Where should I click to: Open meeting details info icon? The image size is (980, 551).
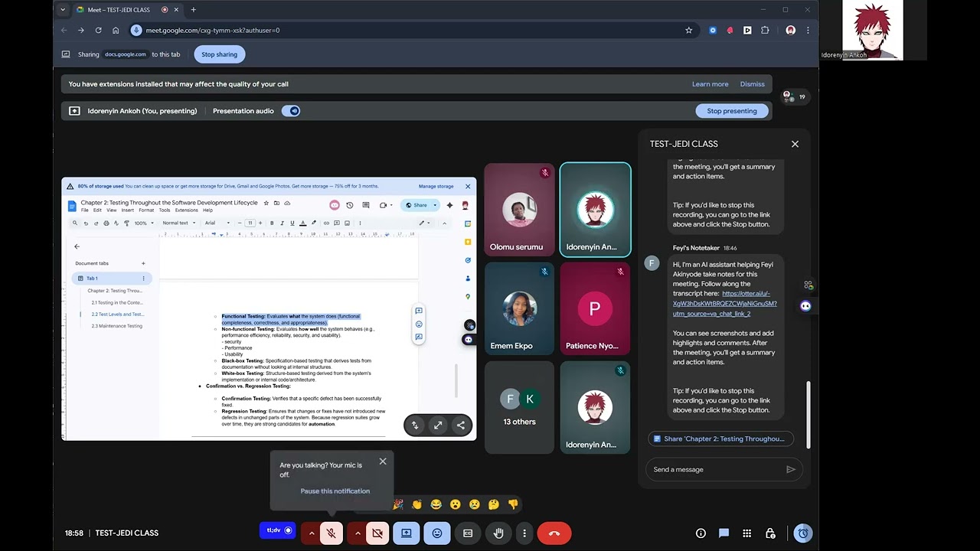[701, 533]
